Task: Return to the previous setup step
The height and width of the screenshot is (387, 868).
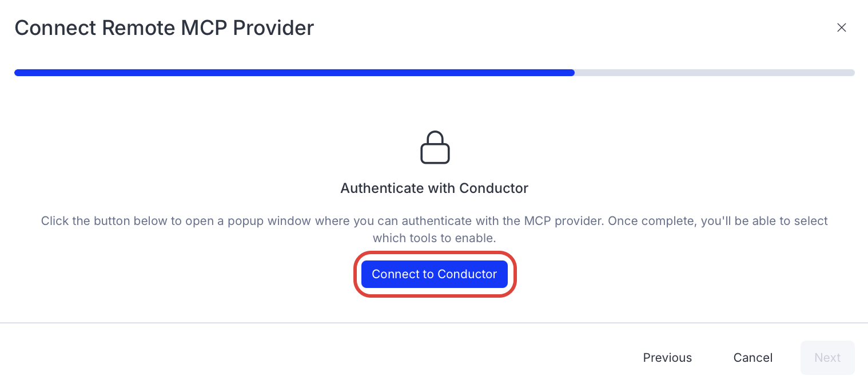Action: [x=667, y=358]
